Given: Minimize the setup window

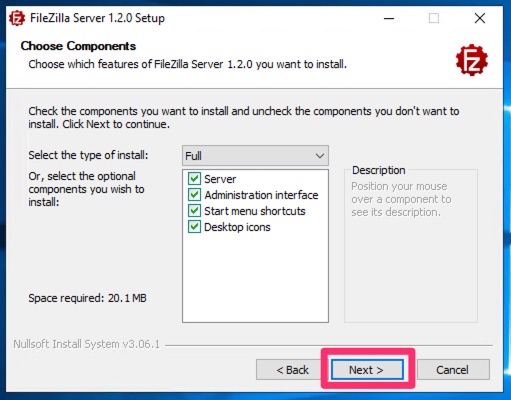Looking at the screenshot, I should point(389,18).
